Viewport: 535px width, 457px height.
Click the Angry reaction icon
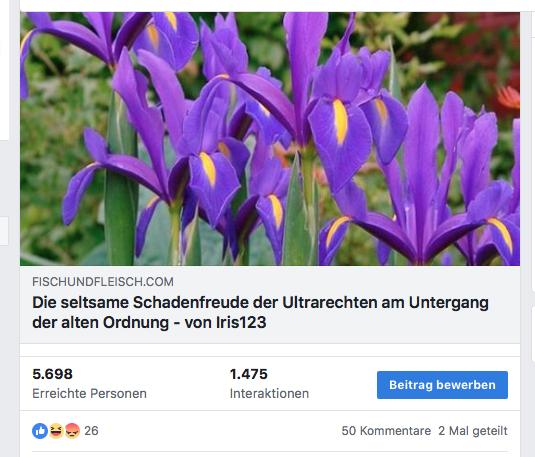click(x=72, y=431)
